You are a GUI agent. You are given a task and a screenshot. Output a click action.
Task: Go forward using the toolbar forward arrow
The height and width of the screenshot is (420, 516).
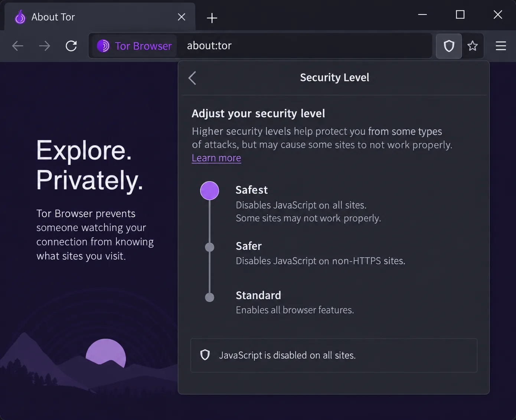click(45, 46)
